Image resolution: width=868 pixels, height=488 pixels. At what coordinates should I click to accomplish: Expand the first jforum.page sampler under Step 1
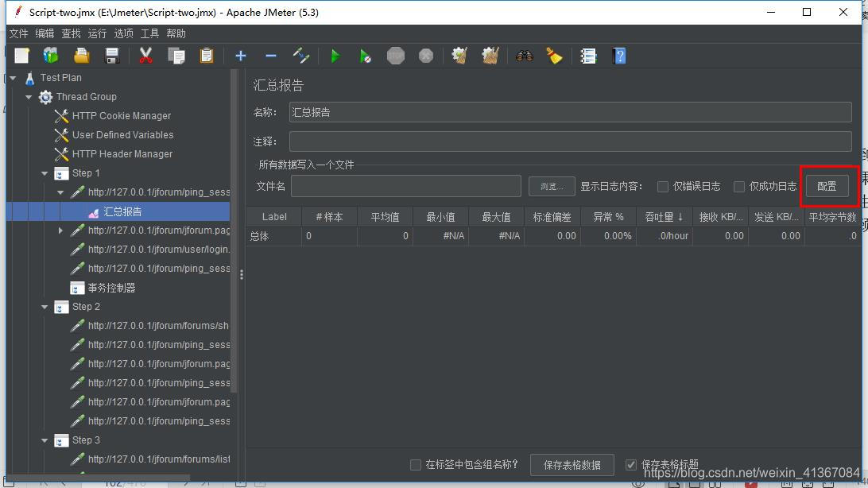point(60,230)
